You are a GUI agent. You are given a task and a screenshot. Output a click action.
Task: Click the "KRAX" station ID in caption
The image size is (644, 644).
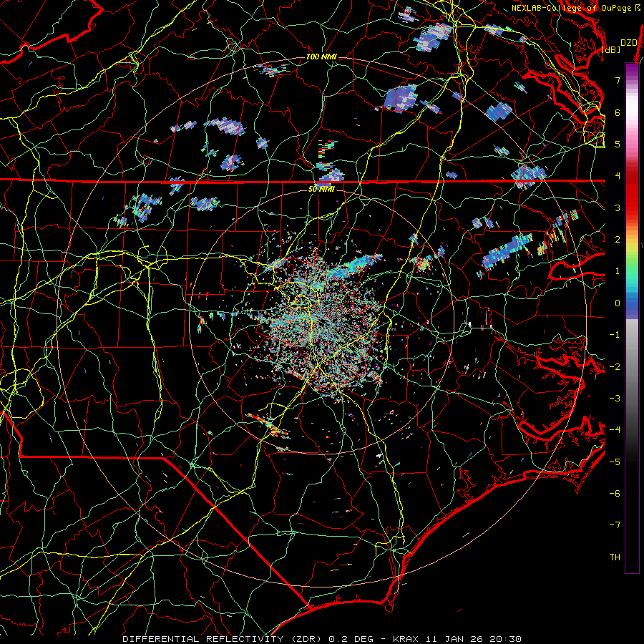pyautogui.click(x=406, y=639)
